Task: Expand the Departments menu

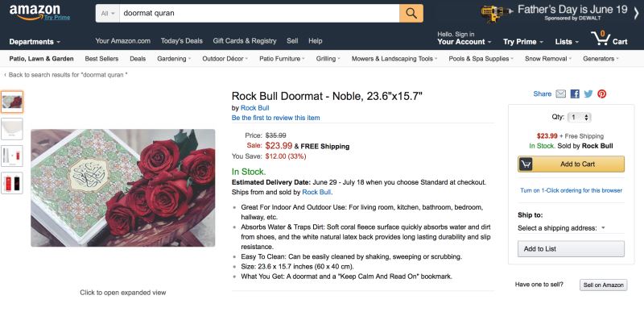Action: coord(35,41)
